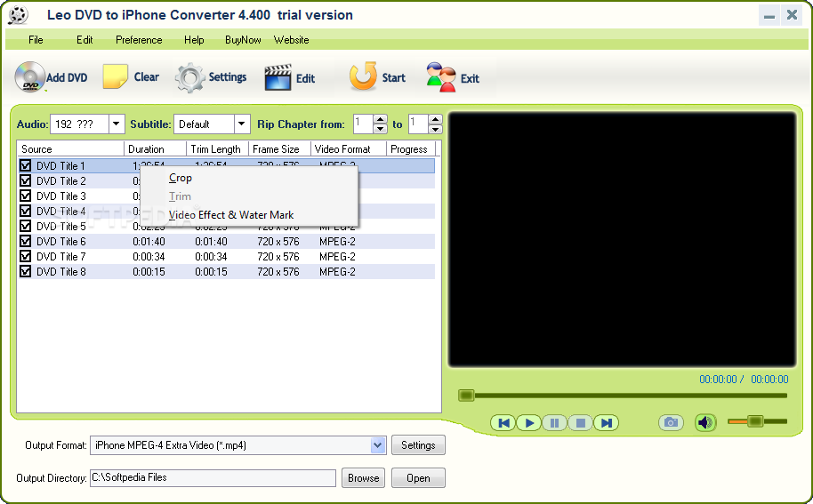Viewport: 813px width, 504px height.
Task: Open the Edit menu
Action: point(85,40)
